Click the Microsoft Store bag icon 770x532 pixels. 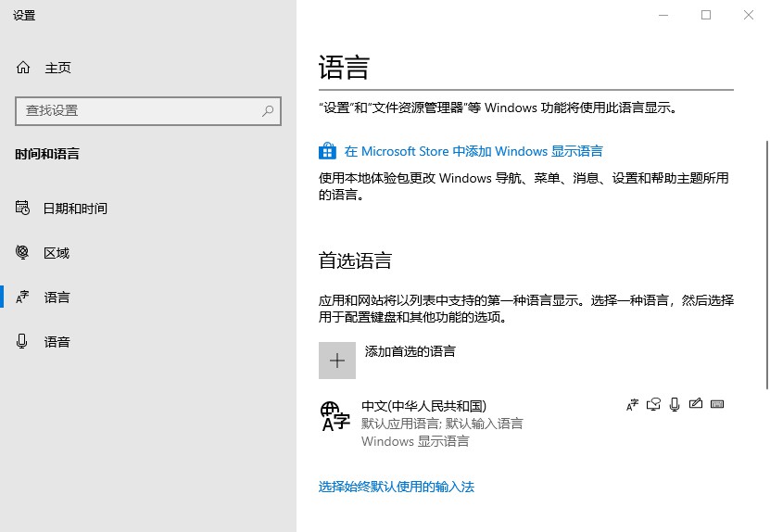pyautogui.click(x=327, y=151)
